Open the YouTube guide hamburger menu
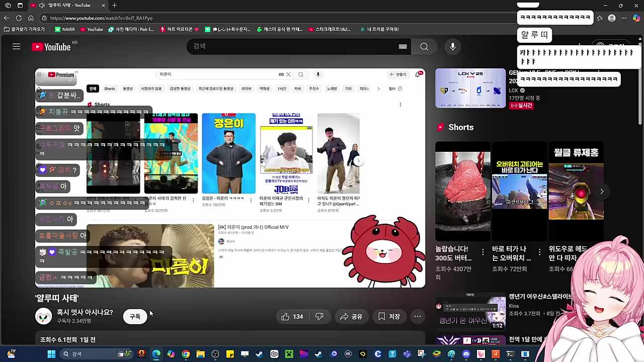Viewport: 644px width, 362px height. 16,47
